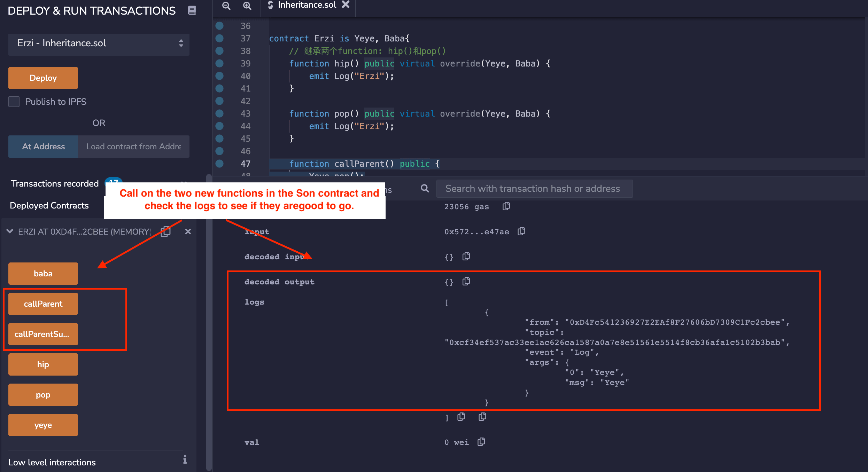868x472 pixels.
Task: Enable Publish to IPFS checkbox
Action: point(14,102)
